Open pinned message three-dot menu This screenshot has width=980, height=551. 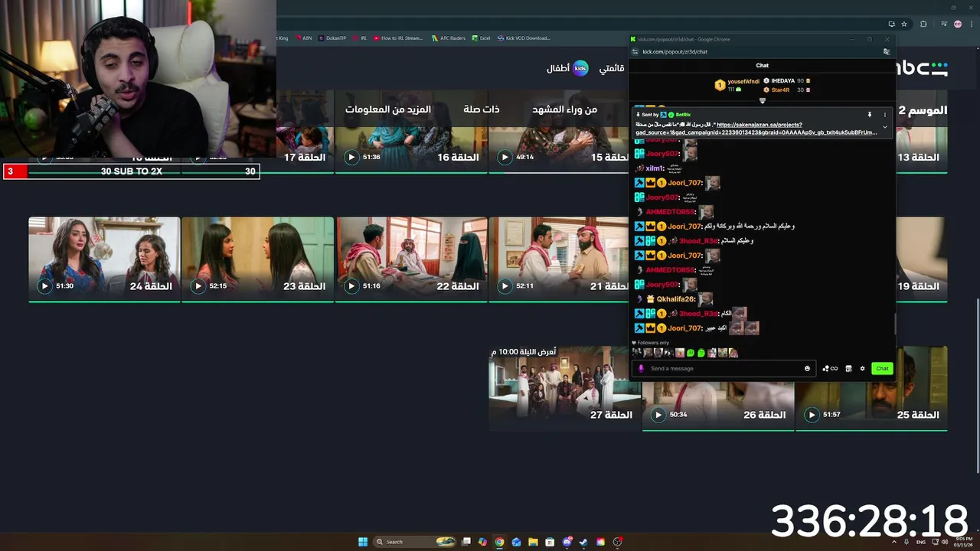click(885, 115)
